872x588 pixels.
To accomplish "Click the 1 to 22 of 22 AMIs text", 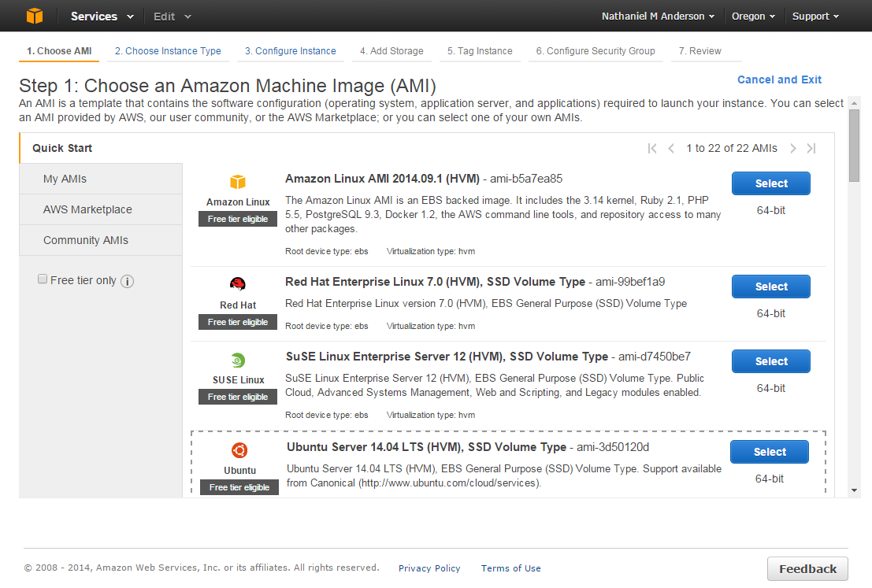I will [731, 149].
